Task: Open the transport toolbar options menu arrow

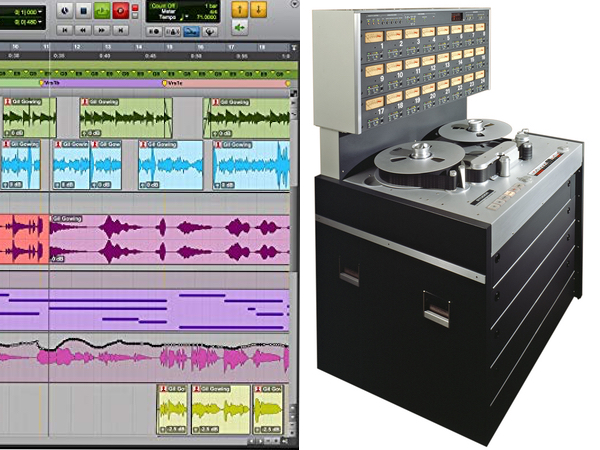Action: (294, 4)
